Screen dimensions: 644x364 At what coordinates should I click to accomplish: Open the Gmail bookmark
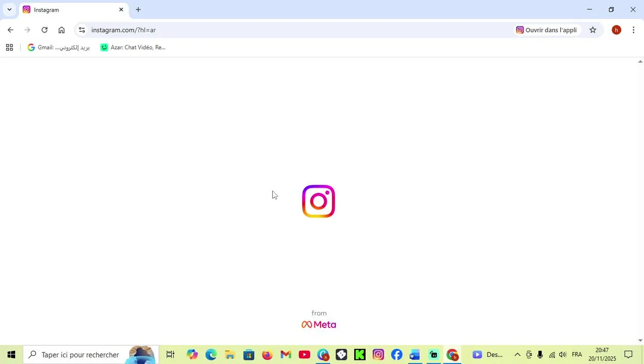click(59, 48)
